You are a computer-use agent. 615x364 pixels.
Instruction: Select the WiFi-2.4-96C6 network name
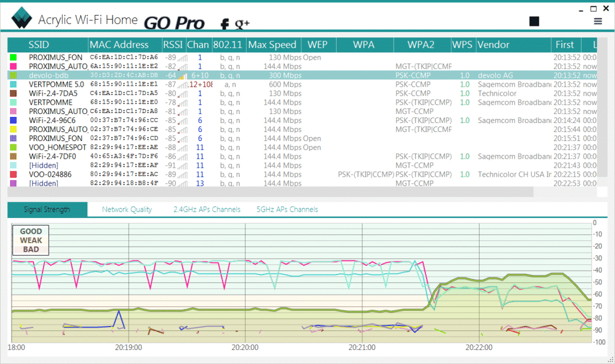point(52,120)
